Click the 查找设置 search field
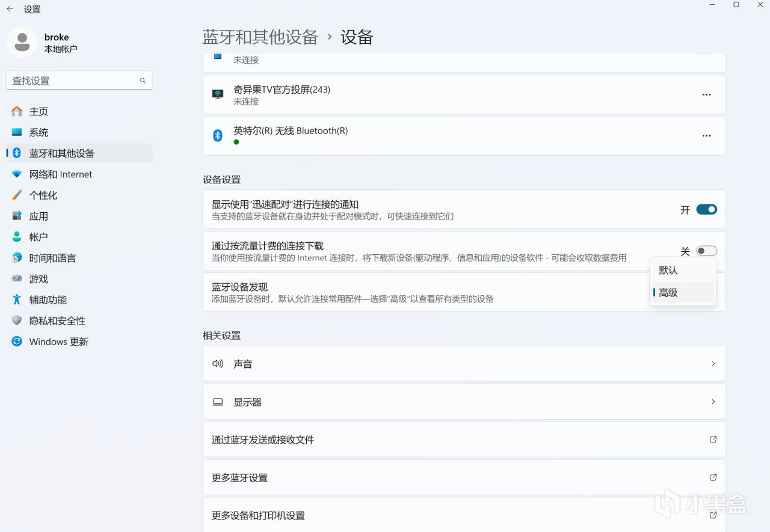This screenshot has width=770, height=532. [x=79, y=81]
